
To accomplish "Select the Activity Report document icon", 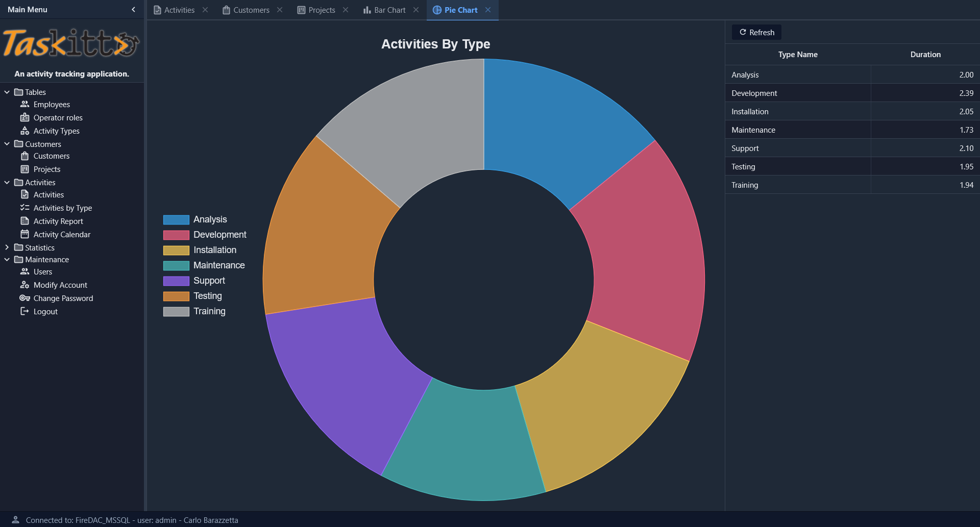I will 24,221.
